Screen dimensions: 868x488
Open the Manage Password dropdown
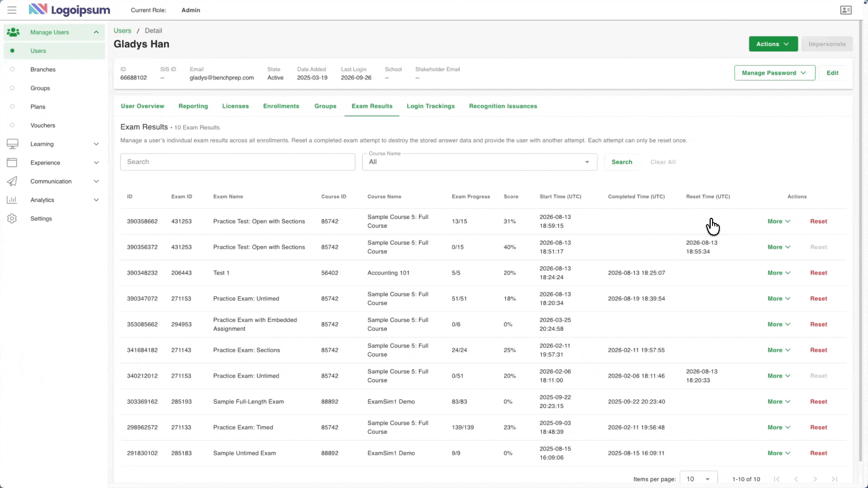[x=774, y=73]
